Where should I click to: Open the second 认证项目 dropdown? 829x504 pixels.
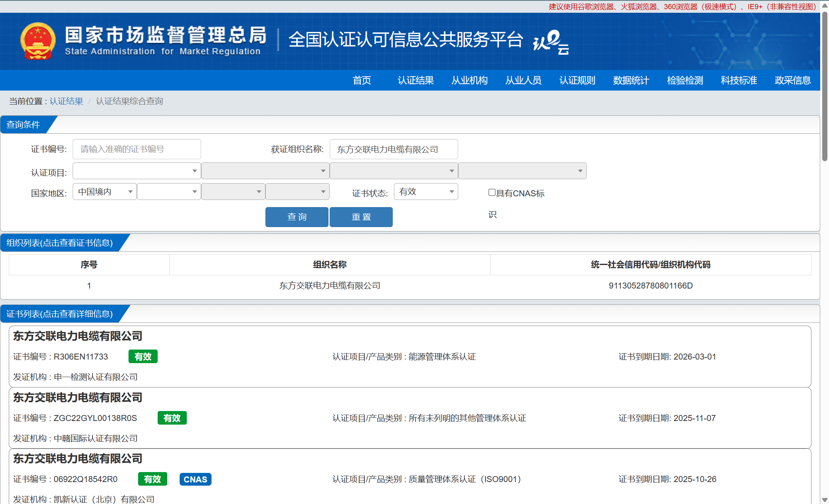[x=265, y=171]
